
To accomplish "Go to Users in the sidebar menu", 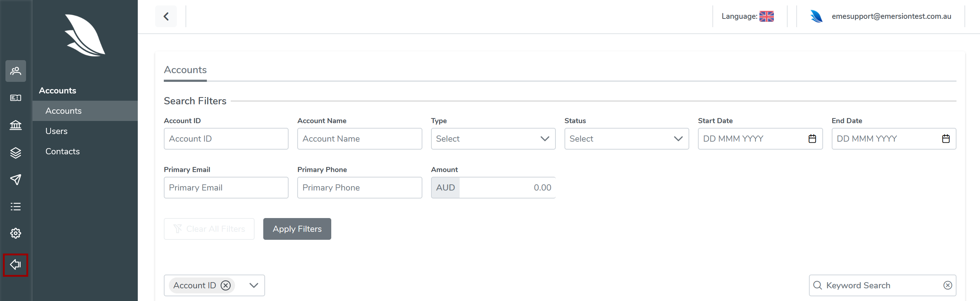I will (56, 131).
